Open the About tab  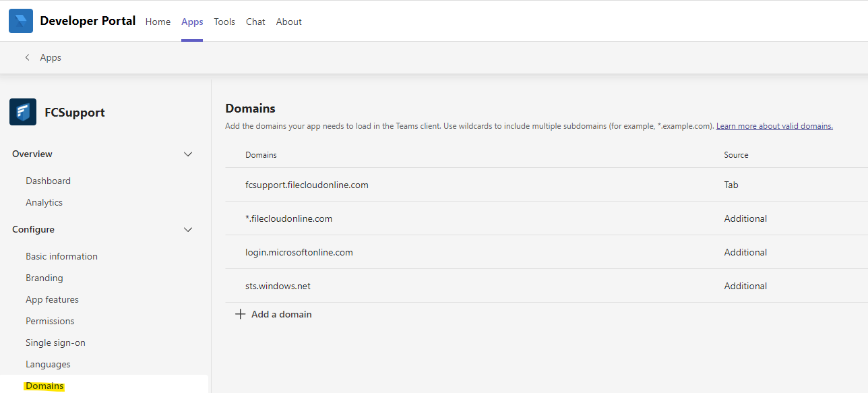coord(289,22)
